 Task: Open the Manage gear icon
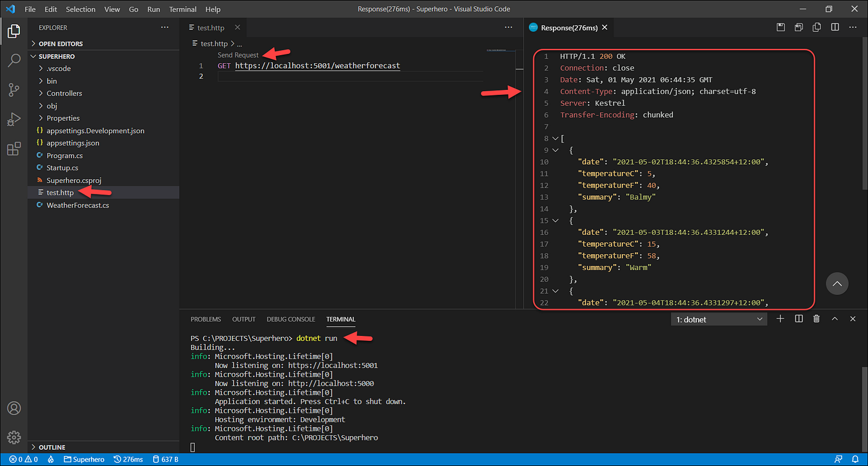tap(14, 437)
